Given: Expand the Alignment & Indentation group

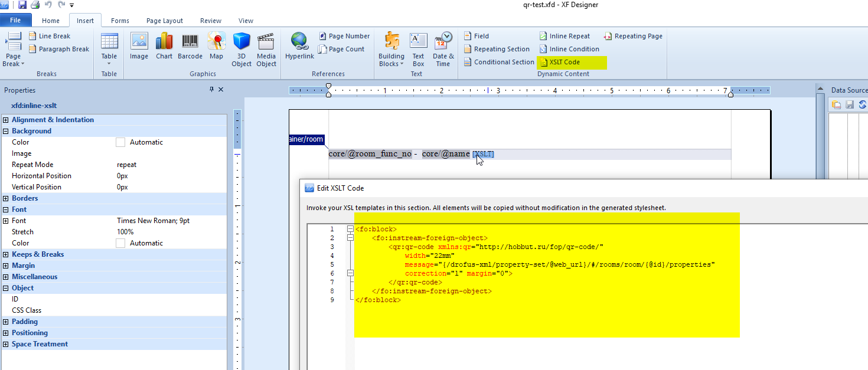Looking at the screenshot, I should point(6,120).
